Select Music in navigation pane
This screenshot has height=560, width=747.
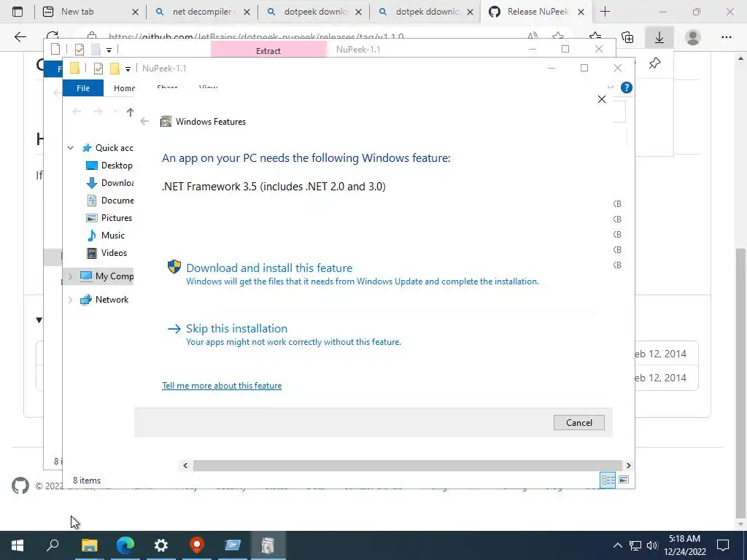(x=106, y=236)
